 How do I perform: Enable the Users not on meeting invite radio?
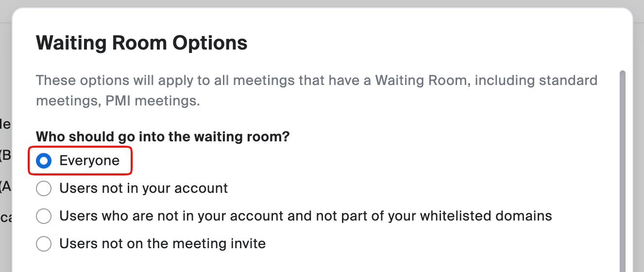point(44,243)
